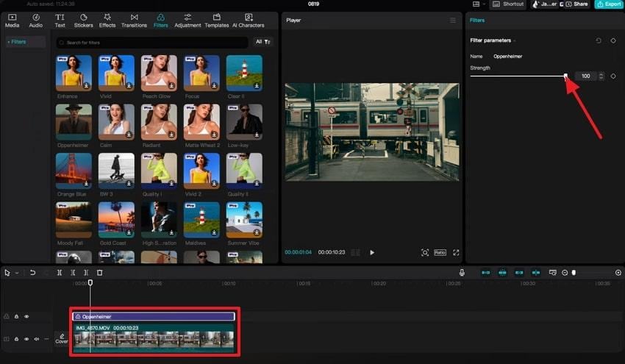Expand player to full screen
625x364 pixels.
[456, 252]
